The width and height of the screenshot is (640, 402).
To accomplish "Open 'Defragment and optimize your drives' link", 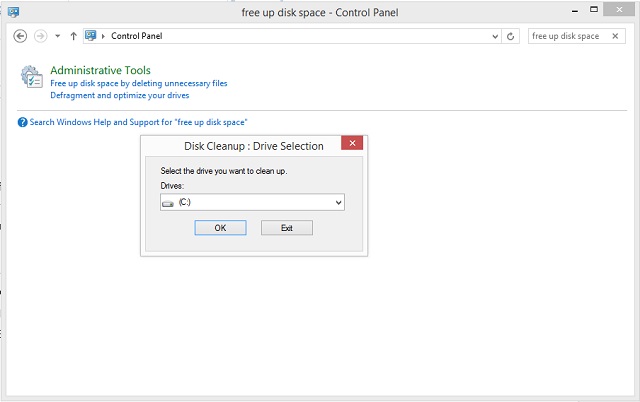I will click(120, 96).
